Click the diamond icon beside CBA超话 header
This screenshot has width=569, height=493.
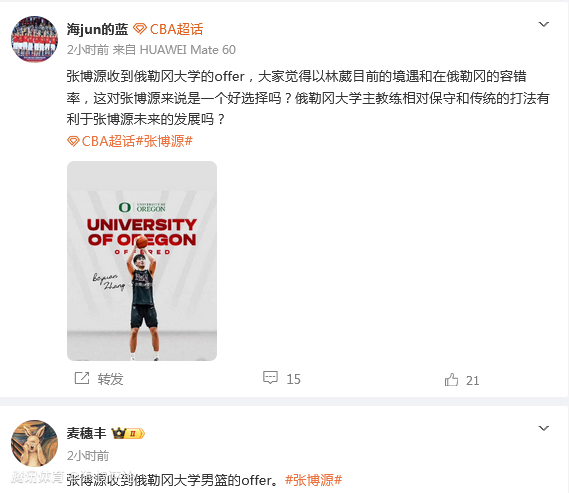(x=140, y=29)
